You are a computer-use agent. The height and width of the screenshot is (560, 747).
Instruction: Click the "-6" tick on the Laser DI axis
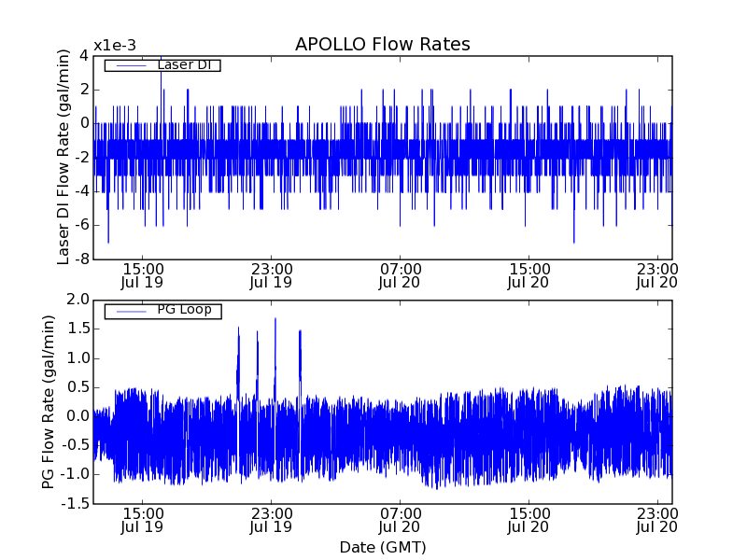81,225
